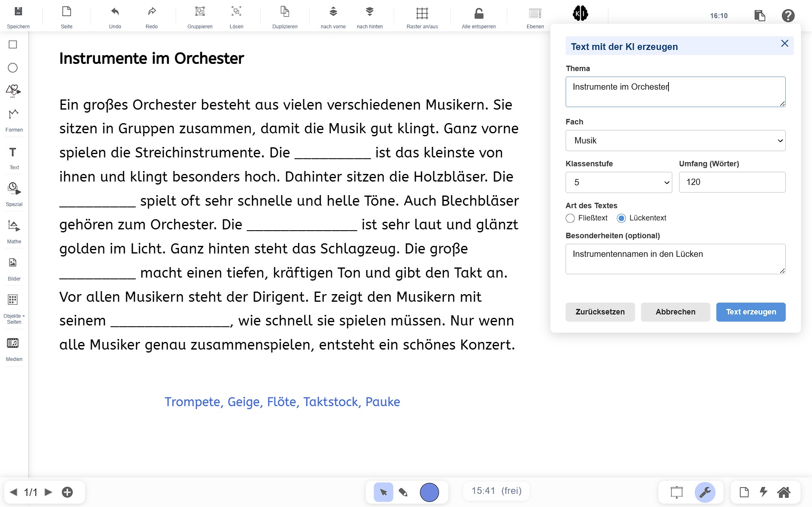Click the Umfang (Wörter) field
This screenshot has height=507, width=812.
[732, 182]
